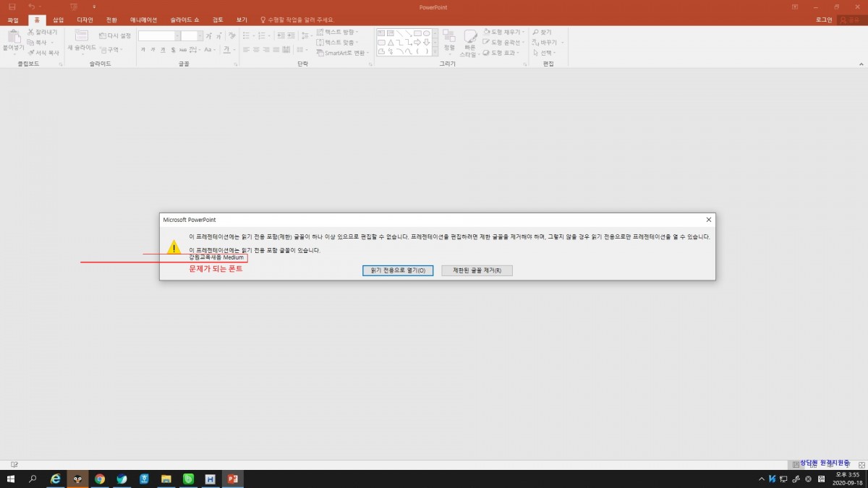Switch to the 삽입 ribbon tab
Image resolution: width=868 pixels, height=488 pixels.
pos(59,20)
